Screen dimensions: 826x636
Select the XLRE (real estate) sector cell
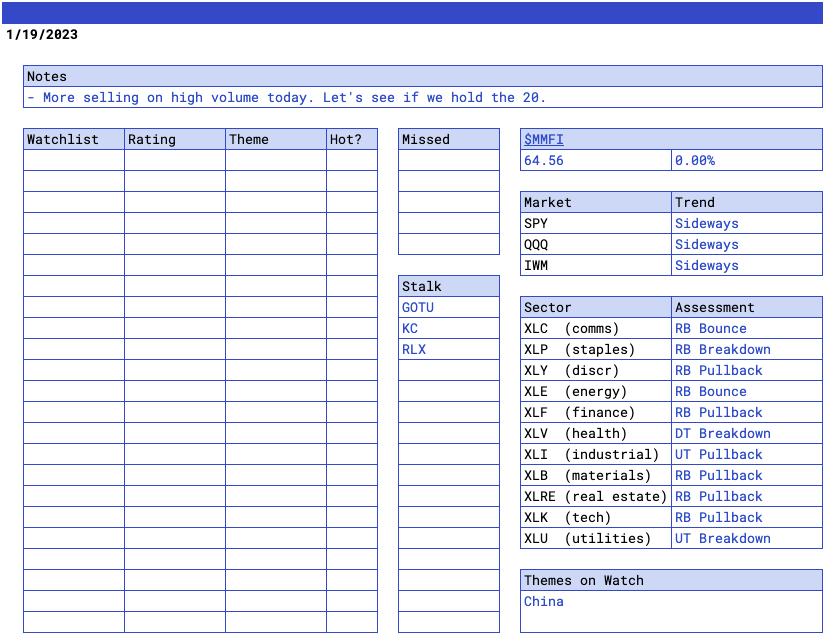[x=596, y=496]
